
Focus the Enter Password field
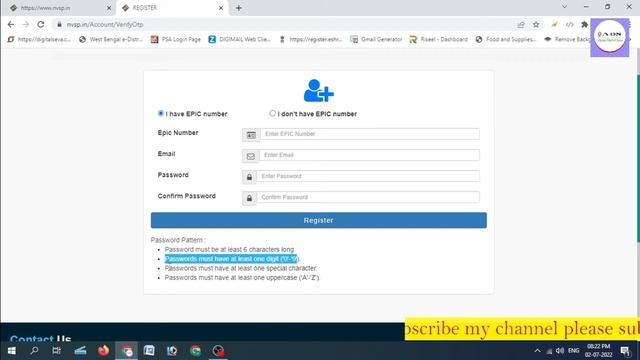point(368,176)
